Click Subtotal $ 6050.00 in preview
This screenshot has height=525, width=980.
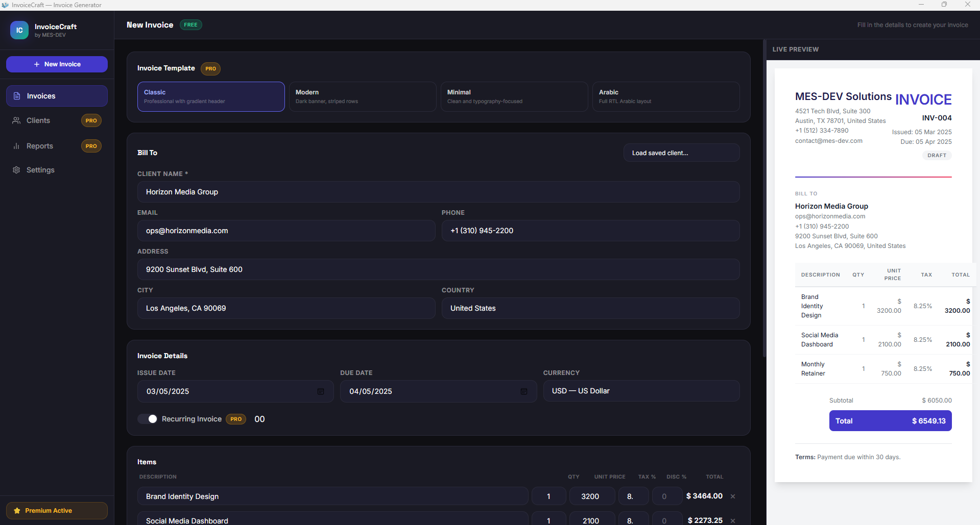click(890, 401)
